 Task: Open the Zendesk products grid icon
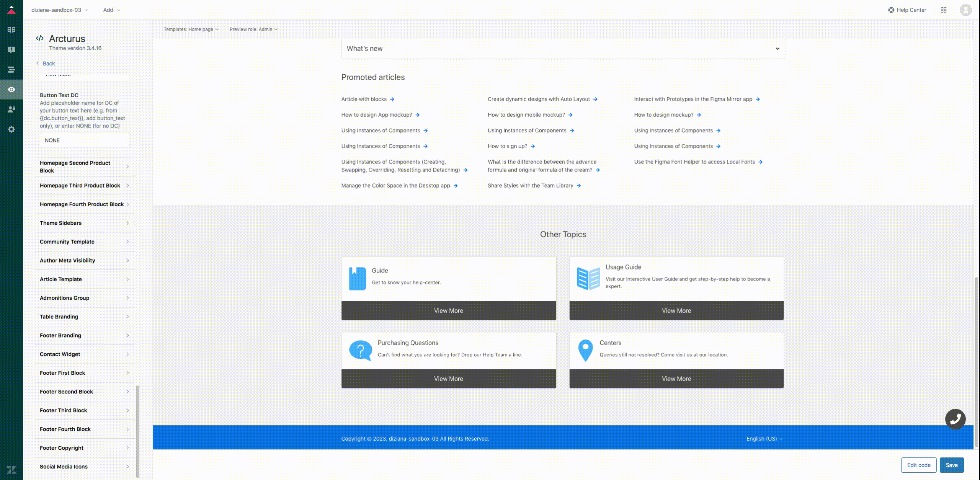click(944, 10)
